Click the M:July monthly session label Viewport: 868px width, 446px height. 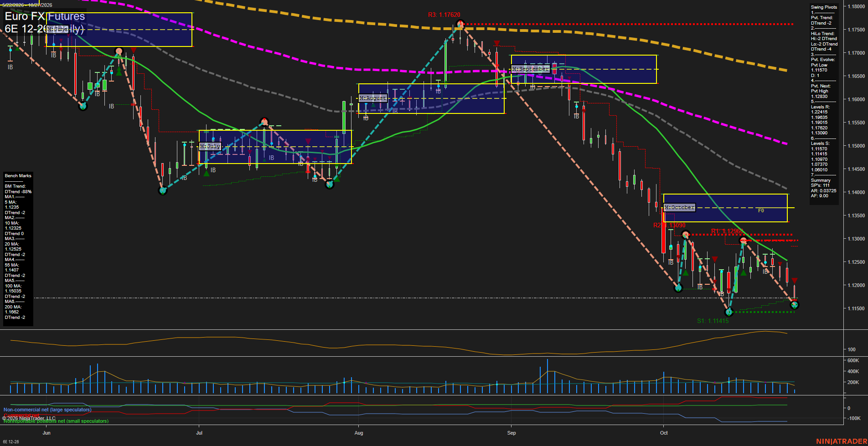tap(210, 147)
